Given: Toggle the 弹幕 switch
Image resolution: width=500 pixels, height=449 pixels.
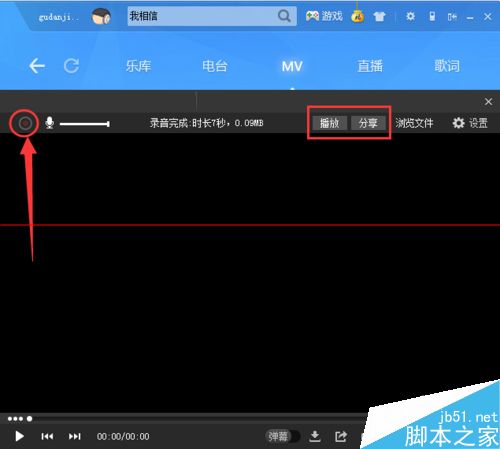Looking at the screenshot, I should (283, 436).
